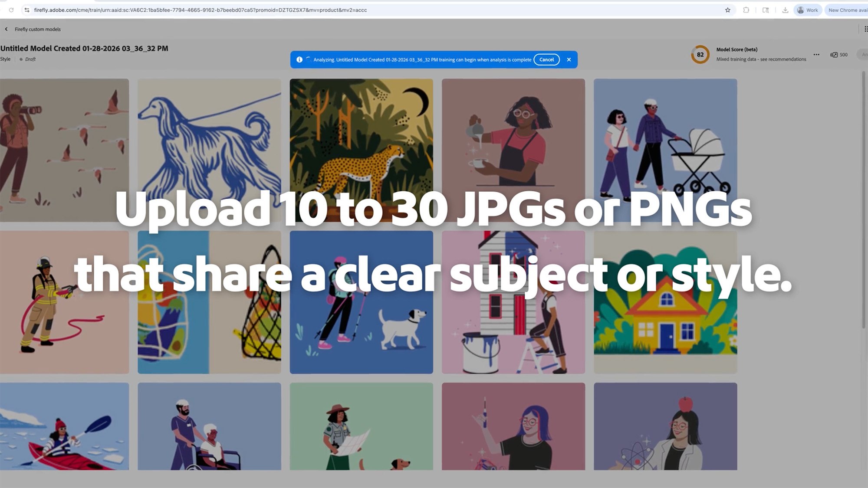This screenshot has height=488, width=868.
Task: Open the Chrome downloads icon
Action: 785,10
